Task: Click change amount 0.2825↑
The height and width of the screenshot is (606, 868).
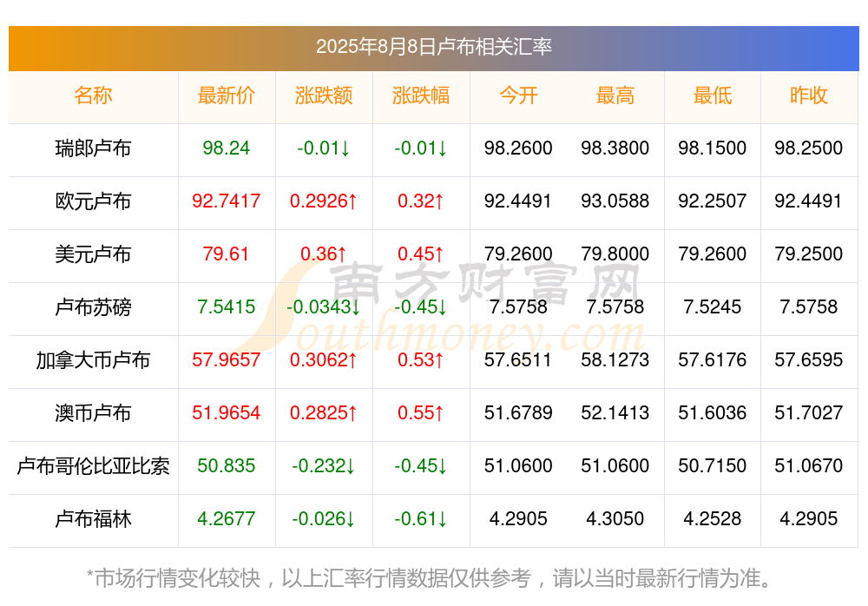Action: 323,412
